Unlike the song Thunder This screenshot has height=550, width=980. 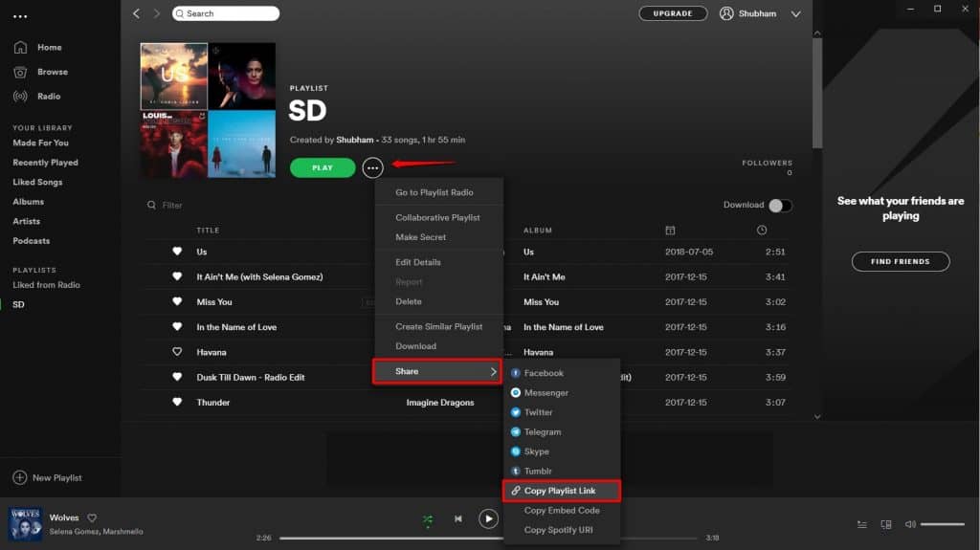(177, 402)
